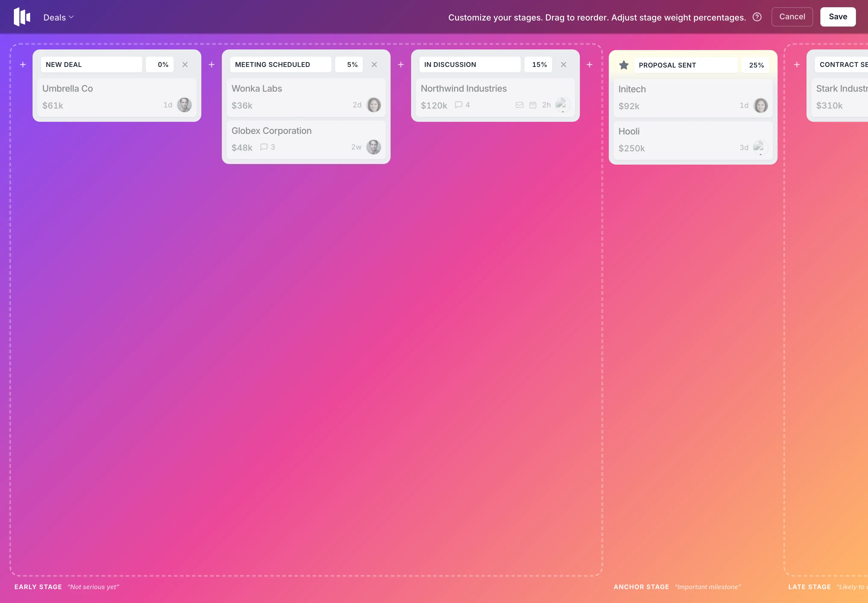The height and width of the screenshot is (603, 868).
Task: Click the star icon on Proposal Sent
Action: [624, 65]
